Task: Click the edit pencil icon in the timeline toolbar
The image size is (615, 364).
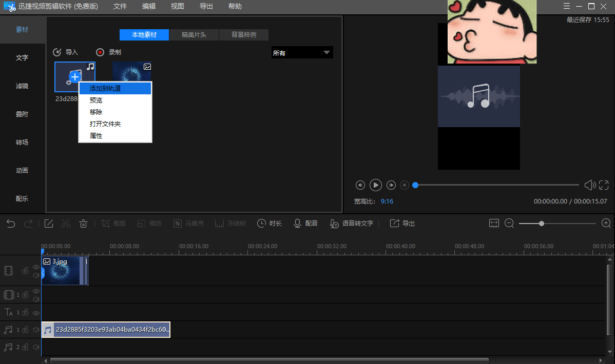Action: coord(49,224)
